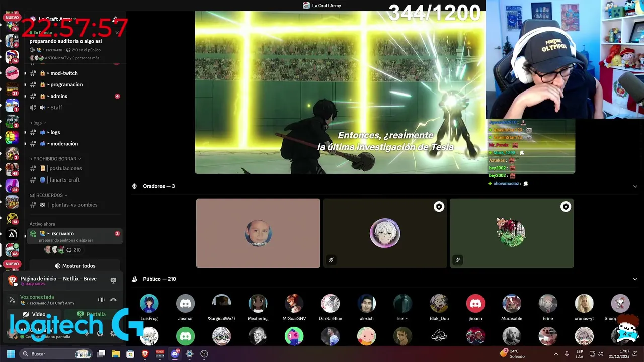The width and height of the screenshot is (644, 362).
Task: Open the postulaciones channel
Action: point(74,168)
